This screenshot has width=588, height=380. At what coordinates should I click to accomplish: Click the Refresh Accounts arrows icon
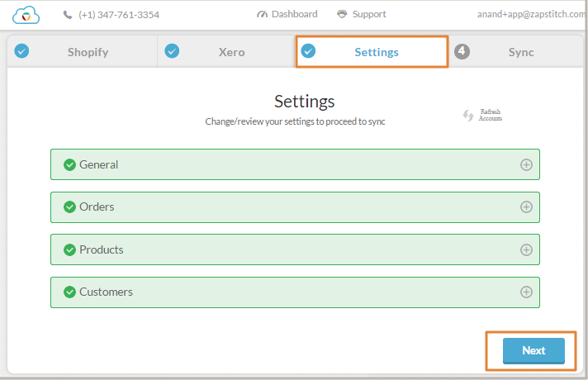(x=468, y=115)
